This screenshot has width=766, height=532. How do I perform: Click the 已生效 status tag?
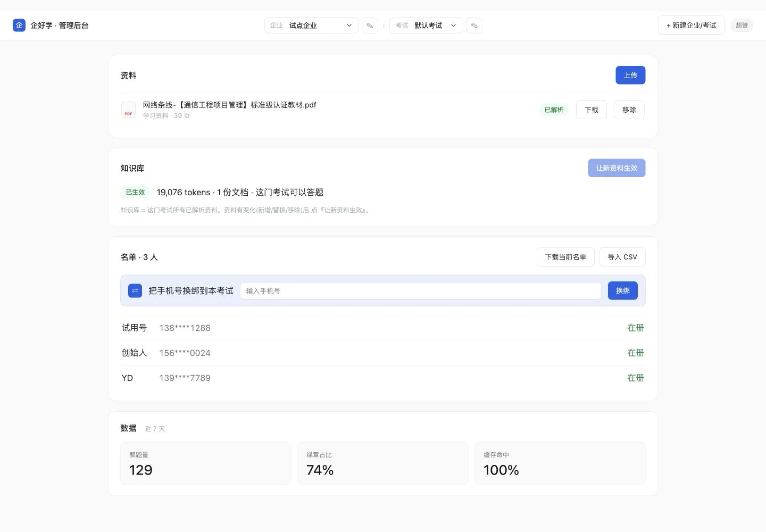(x=135, y=192)
